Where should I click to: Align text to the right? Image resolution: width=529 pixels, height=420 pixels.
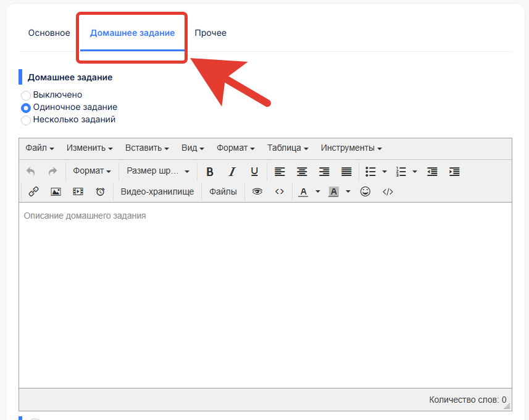(324, 172)
